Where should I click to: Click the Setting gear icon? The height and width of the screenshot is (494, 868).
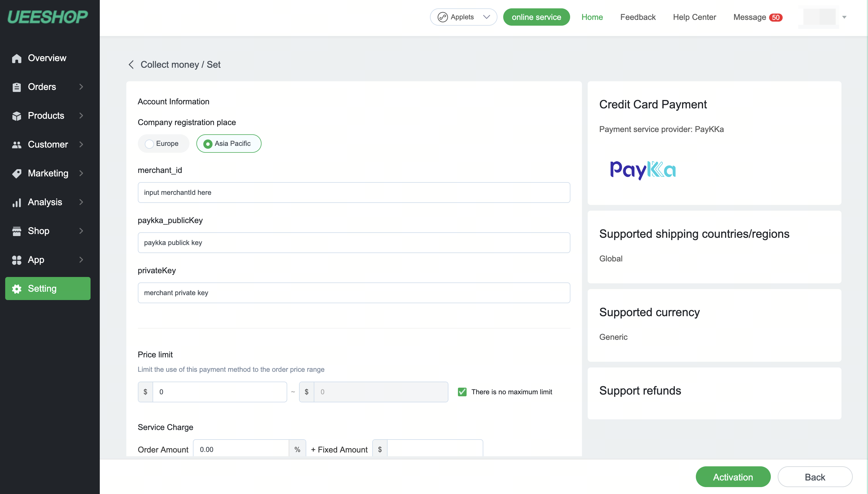(16, 289)
